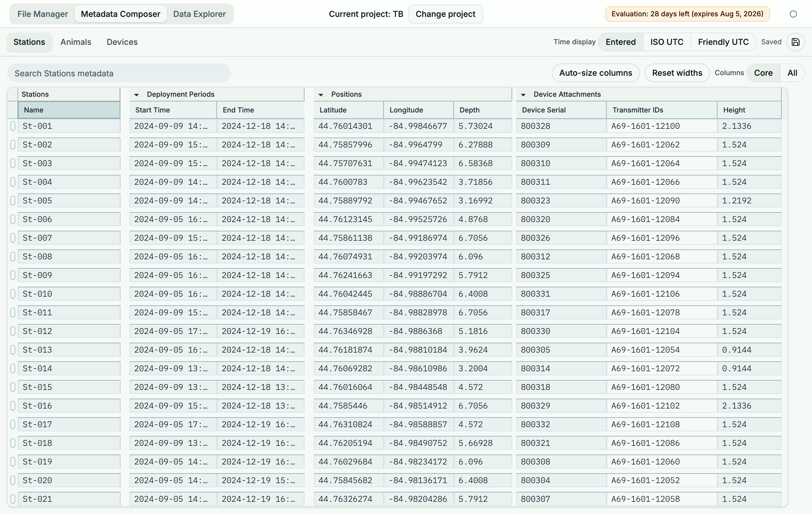Switch to the Animals sub-tab

(76, 42)
